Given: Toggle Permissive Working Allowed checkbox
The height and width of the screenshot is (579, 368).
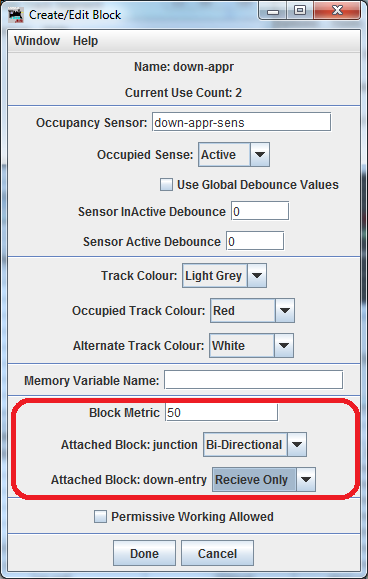Looking at the screenshot, I should [x=100, y=516].
